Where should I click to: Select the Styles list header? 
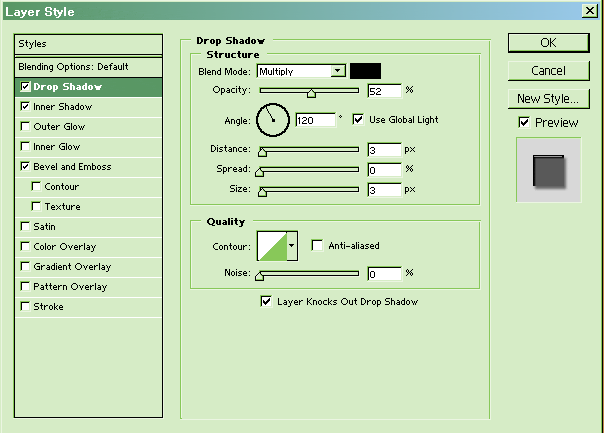(x=88, y=44)
